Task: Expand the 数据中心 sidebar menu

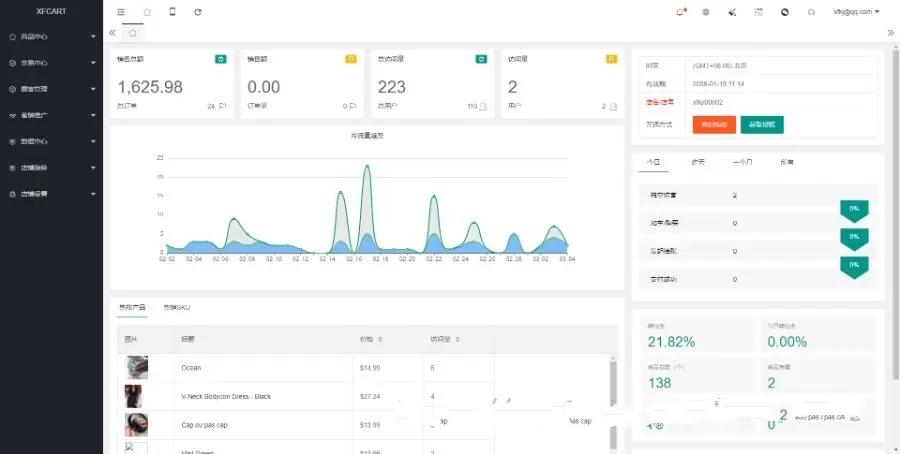Action: (52, 141)
